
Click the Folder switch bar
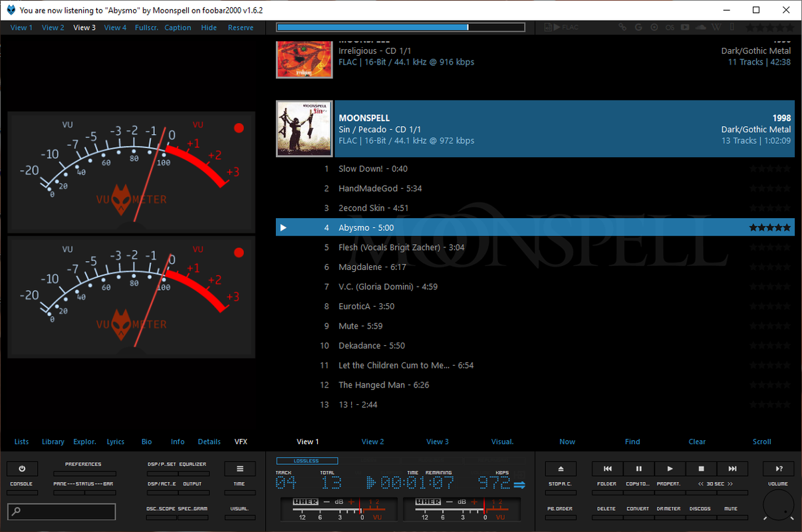(608, 493)
